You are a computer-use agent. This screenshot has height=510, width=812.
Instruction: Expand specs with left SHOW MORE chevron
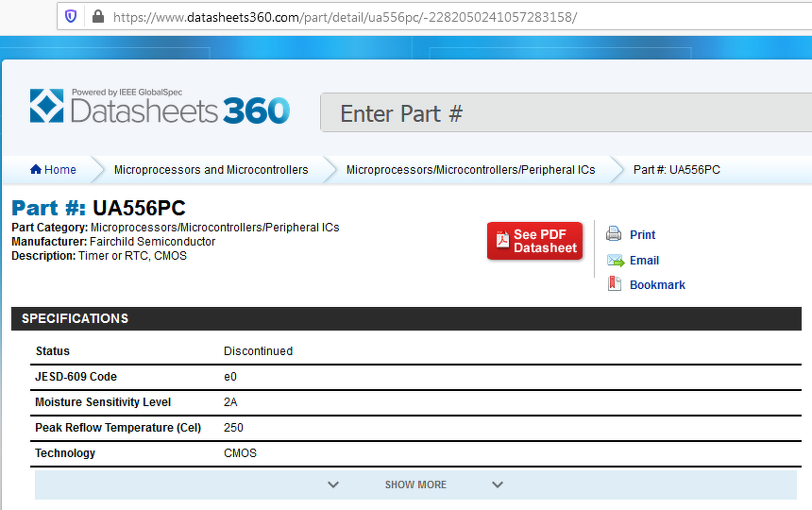tap(333, 484)
